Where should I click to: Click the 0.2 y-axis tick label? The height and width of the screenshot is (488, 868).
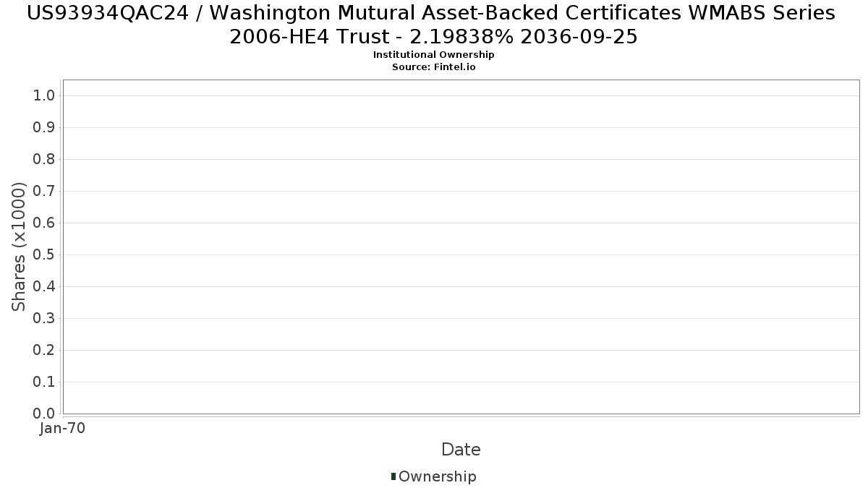45,350
